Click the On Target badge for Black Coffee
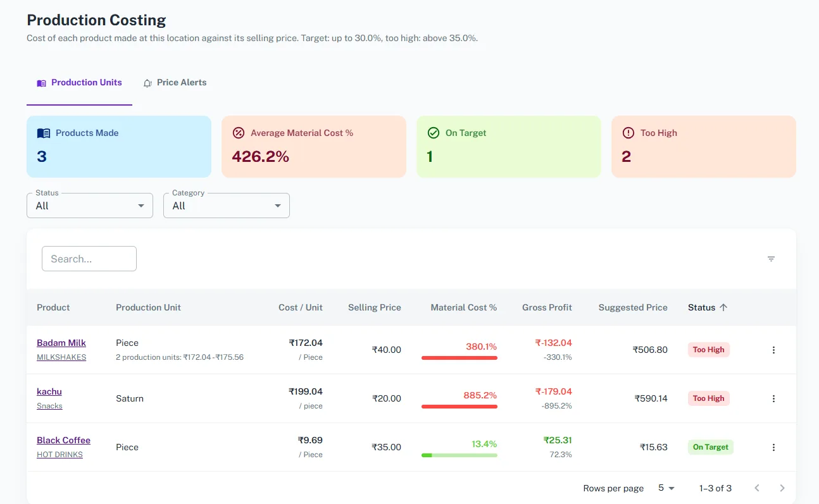This screenshot has width=819, height=504. [711, 447]
